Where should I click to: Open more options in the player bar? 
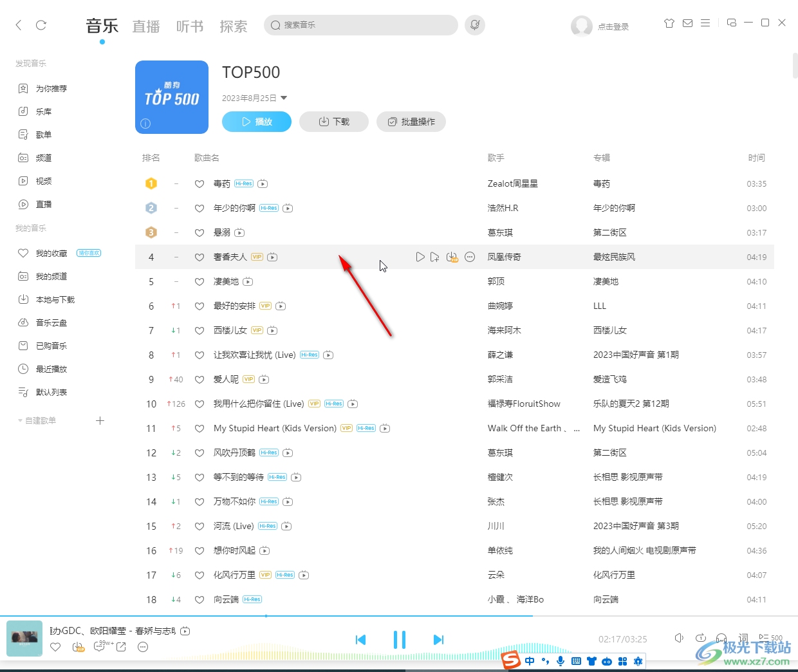tap(143, 647)
